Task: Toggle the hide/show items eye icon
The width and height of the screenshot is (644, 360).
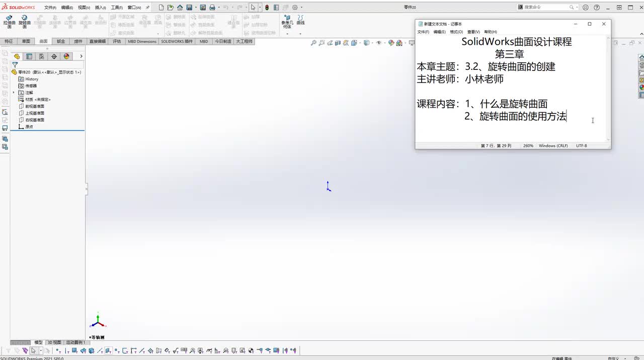Action: click(379, 43)
